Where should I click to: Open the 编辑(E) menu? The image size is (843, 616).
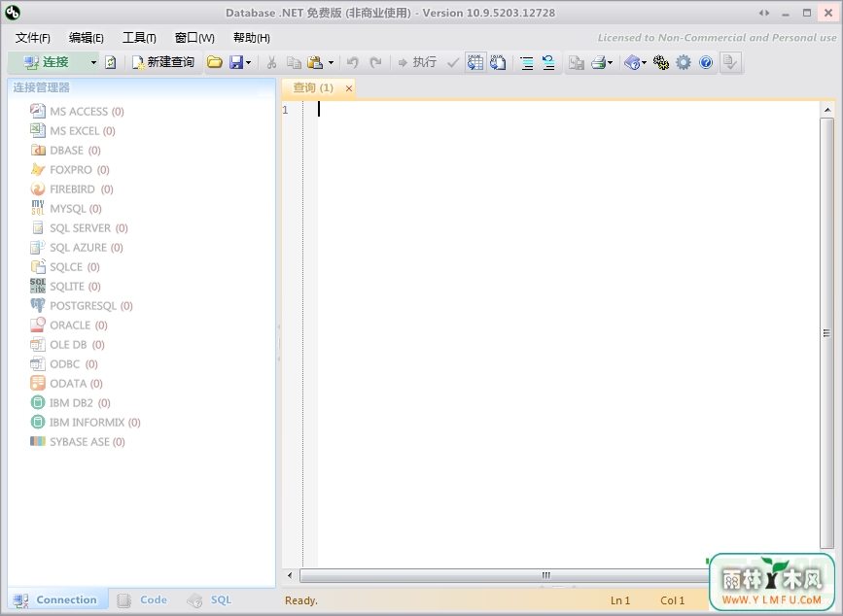click(x=86, y=38)
